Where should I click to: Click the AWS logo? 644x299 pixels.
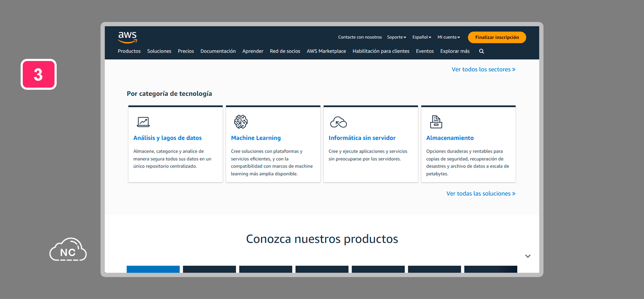coord(128,37)
